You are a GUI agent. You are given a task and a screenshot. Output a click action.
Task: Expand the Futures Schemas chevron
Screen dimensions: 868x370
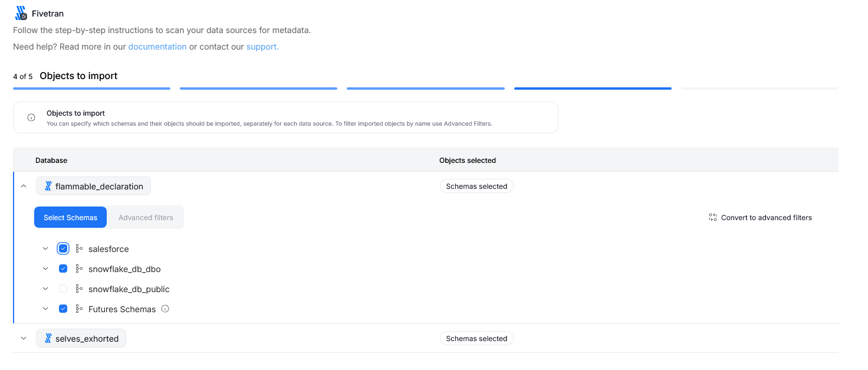coord(45,309)
